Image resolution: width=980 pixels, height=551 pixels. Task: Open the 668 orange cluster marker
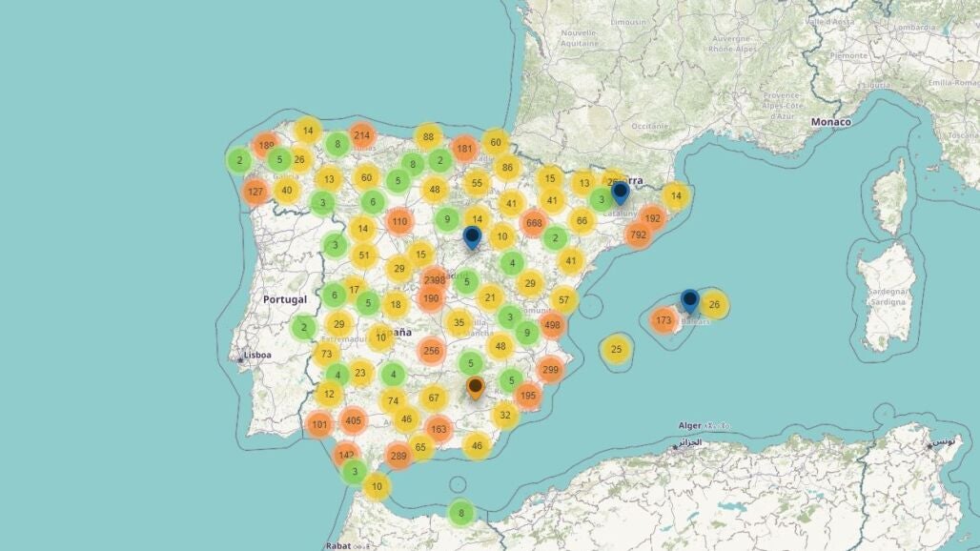[x=534, y=223]
